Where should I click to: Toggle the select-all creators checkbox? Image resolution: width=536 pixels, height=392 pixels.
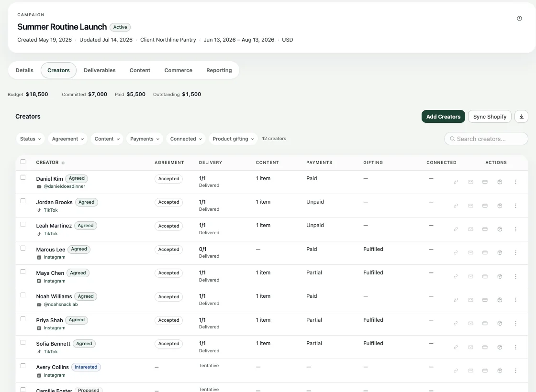[23, 162]
